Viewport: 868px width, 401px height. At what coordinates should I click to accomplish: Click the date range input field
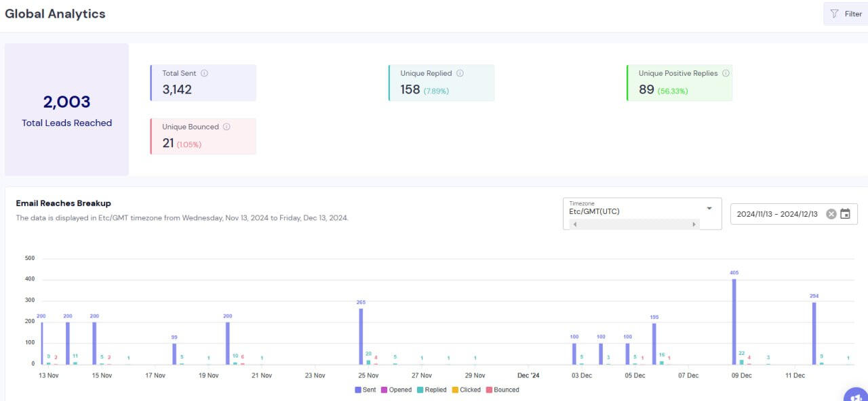(777, 214)
